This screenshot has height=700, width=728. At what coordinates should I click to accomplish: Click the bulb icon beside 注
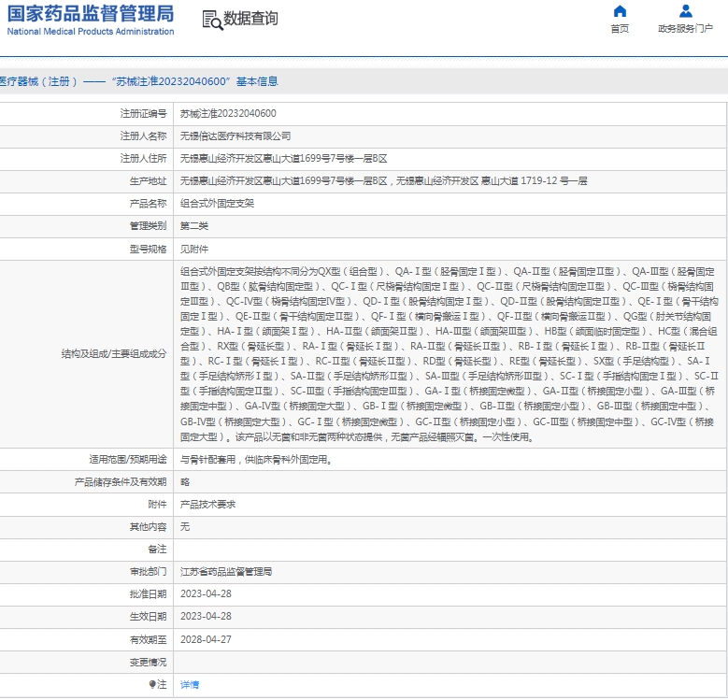point(151,684)
